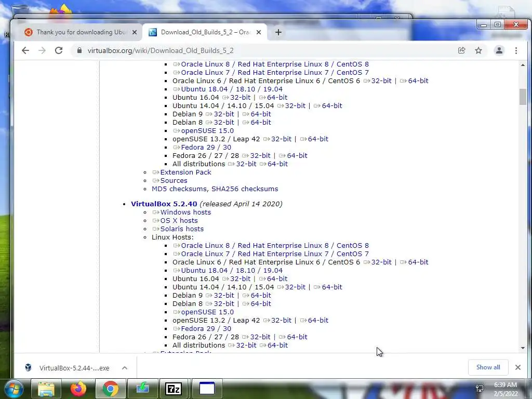Open the MD5 checksums link
Viewport: 532px width, 399px height.
point(179,189)
